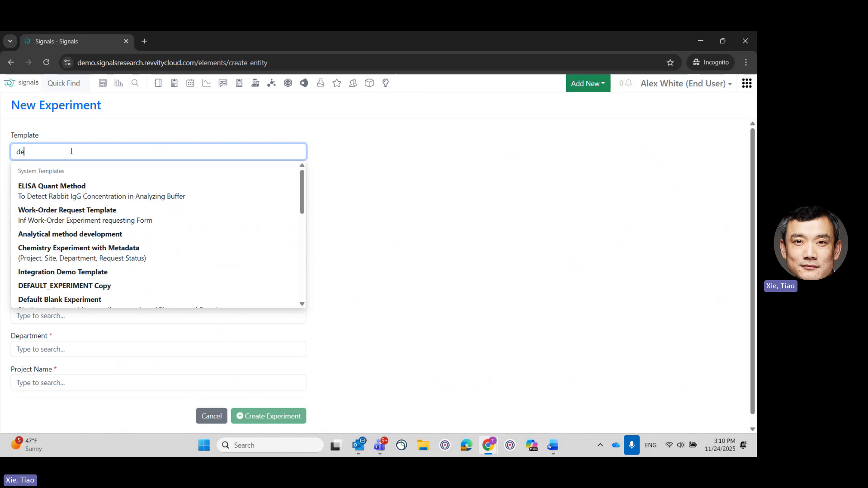The width and height of the screenshot is (868, 488).
Task: Click the search magnifier icon in toolbar
Action: pos(135,83)
